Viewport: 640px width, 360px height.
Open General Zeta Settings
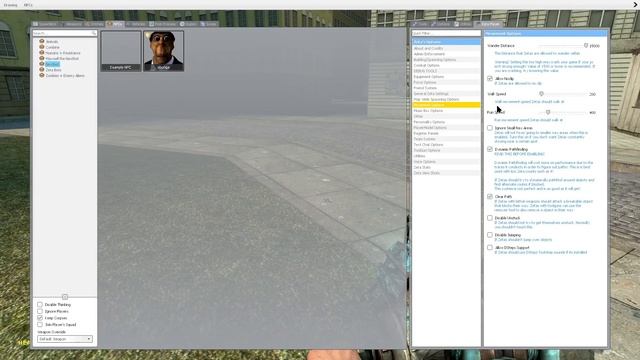point(446,93)
